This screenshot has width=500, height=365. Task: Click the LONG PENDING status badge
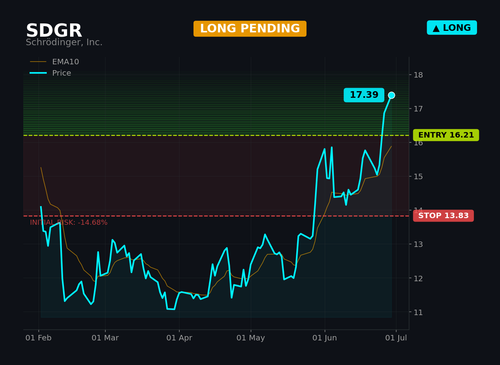point(250,29)
